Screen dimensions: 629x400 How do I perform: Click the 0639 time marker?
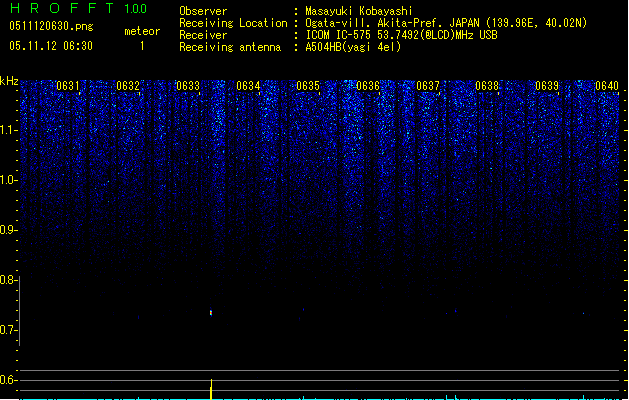click(x=547, y=86)
